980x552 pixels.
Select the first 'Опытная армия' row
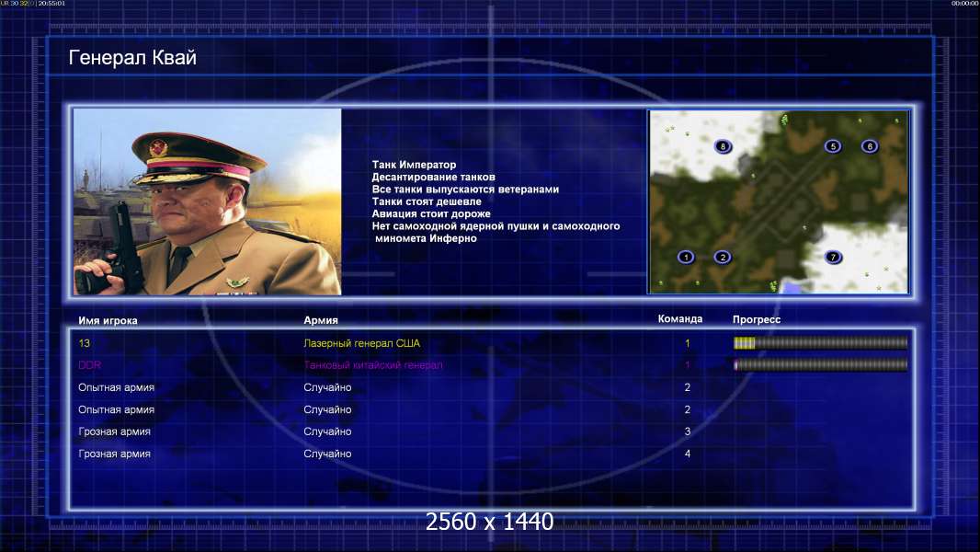(x=491, y=387)
